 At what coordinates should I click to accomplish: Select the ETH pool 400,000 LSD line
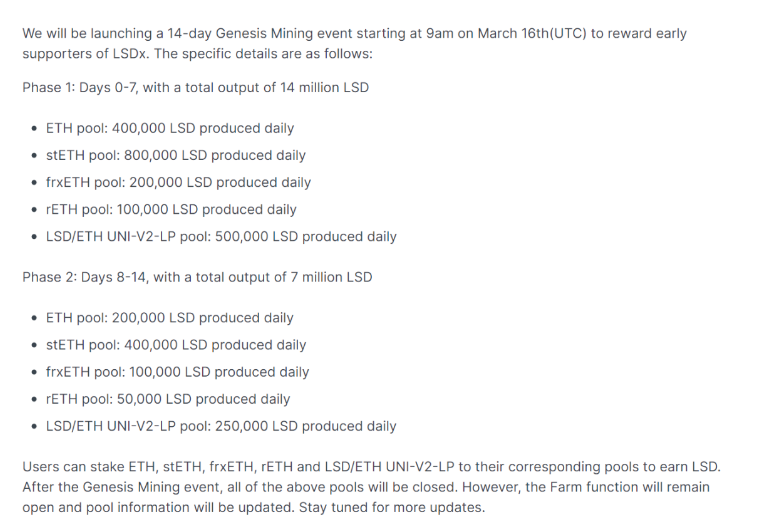[170, 128]
